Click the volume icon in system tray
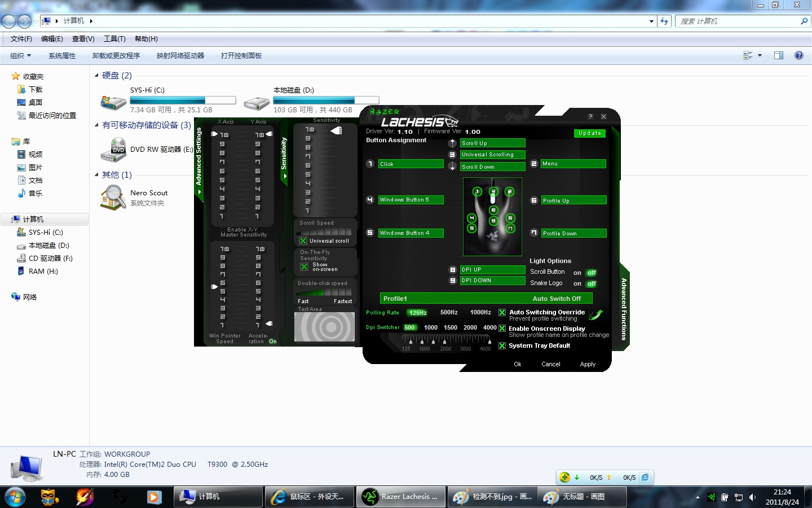812x508 pixels. [x=753, y=497]
